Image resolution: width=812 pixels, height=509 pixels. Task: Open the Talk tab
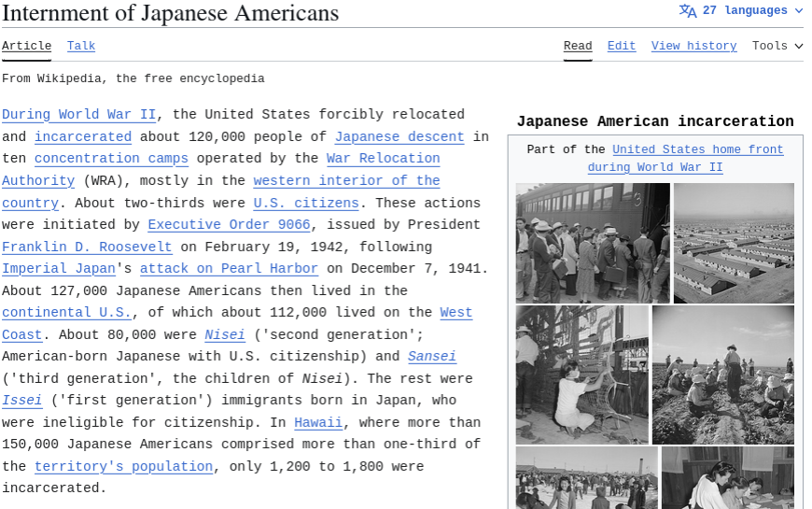click(81, 46)
